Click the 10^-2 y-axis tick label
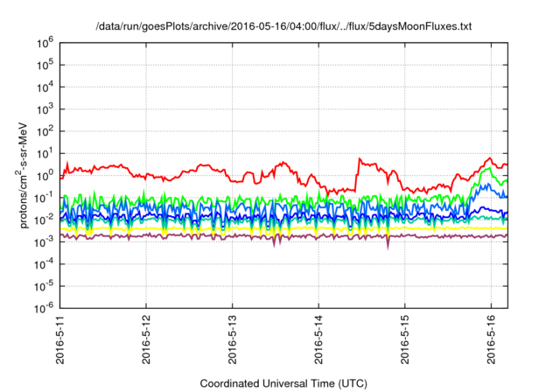This screenshot has height=392, width=560. pos(45,220)
